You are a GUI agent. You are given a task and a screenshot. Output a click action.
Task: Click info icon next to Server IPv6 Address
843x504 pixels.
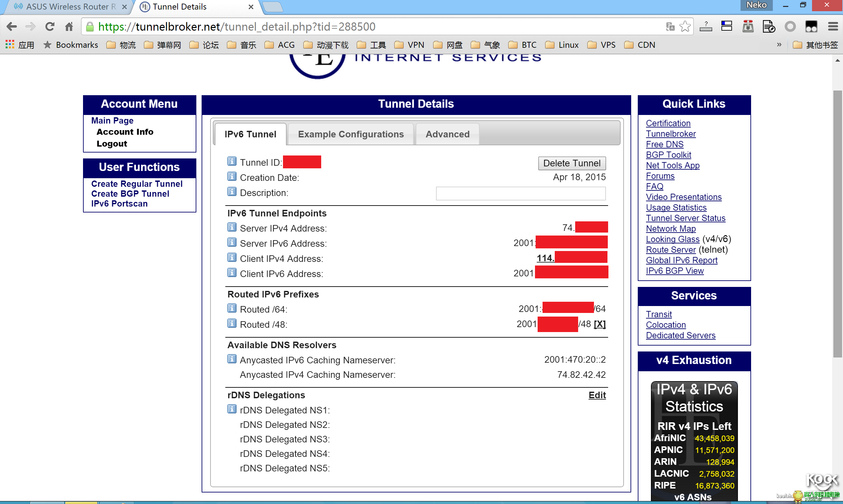232,242
